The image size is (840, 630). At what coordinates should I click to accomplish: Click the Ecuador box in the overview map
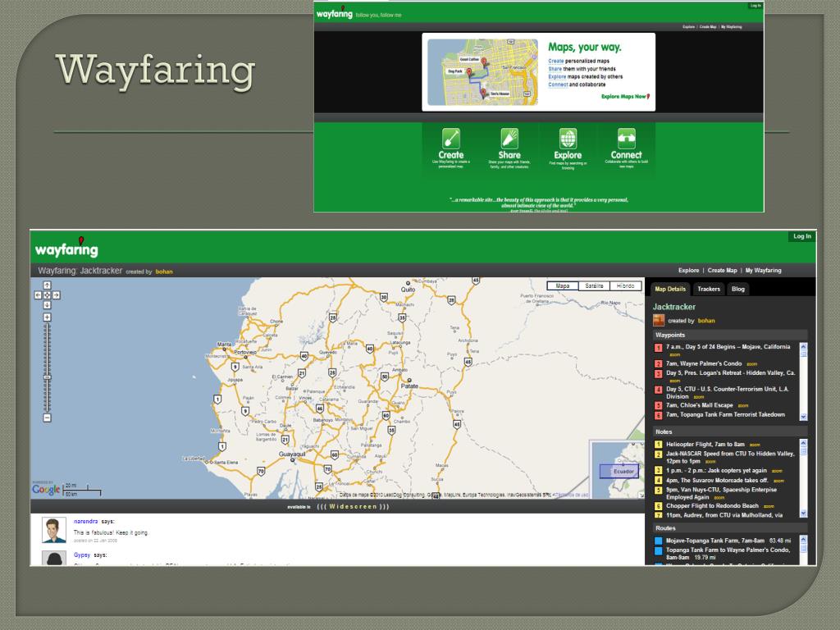tap(619, 471)
